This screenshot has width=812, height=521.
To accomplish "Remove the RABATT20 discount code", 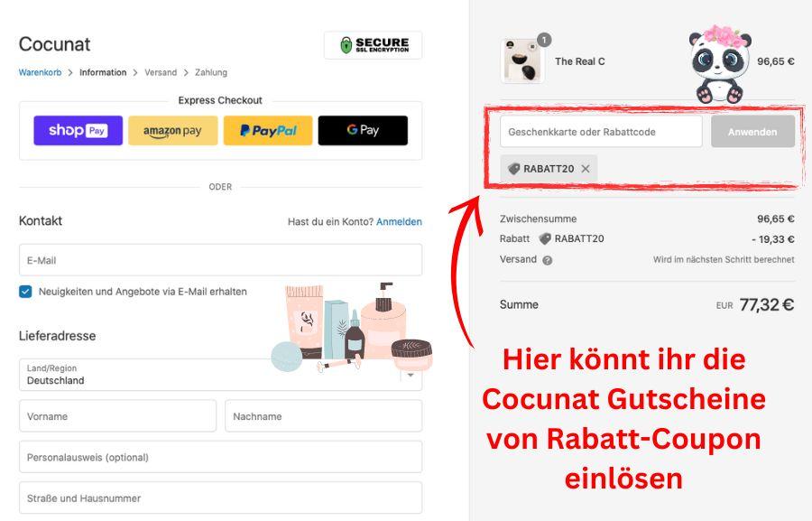I will [x=586, y=169].
